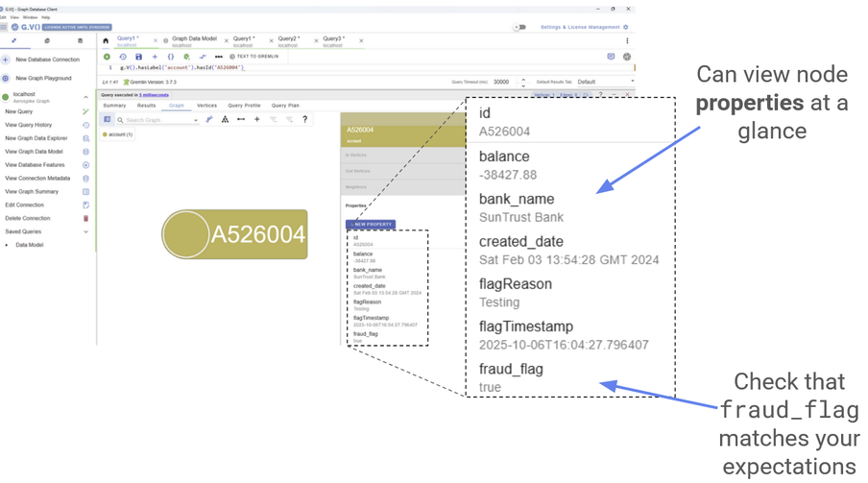Expand the Saved Queries section
868x483 pixels.
click(x=86, y=231)
